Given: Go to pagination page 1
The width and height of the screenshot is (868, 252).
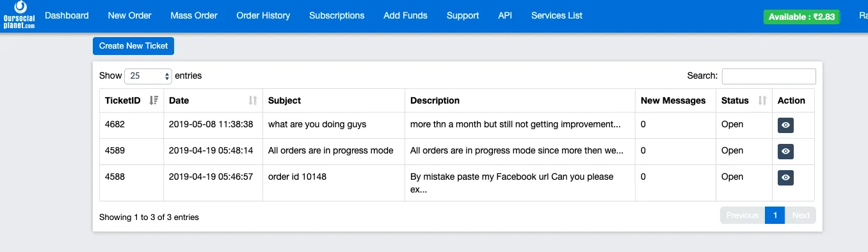Looking at the screenshot, I should click(775, 216).
